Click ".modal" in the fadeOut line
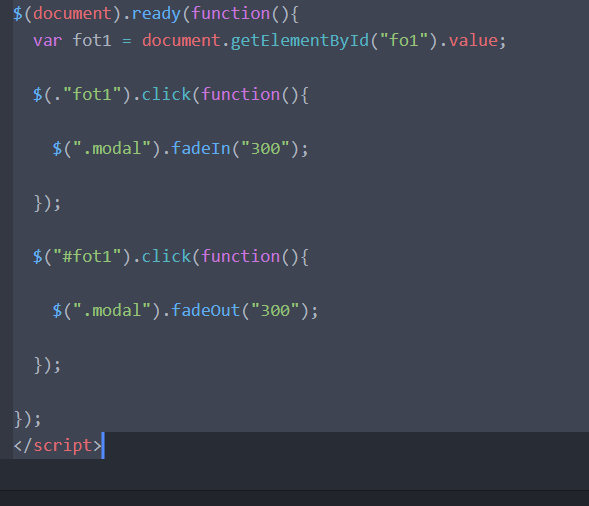This screenshot has height=506, width=589. pos(112,311)
